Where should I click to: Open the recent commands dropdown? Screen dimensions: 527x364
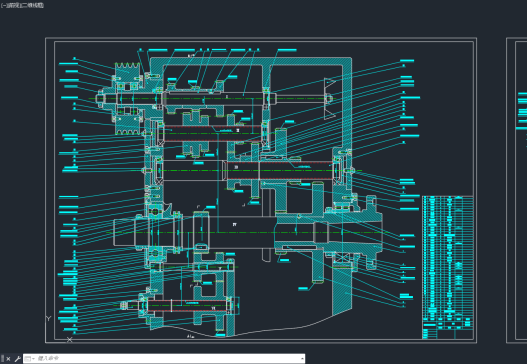[30, 359]
